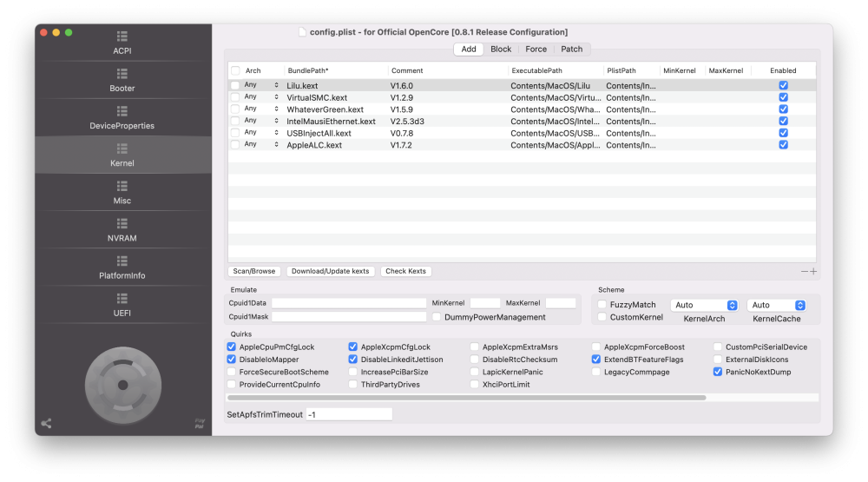Toggle the PanicNoKextDump quirk
This screenshot has height=482, width=868.
tap(718, 372)
